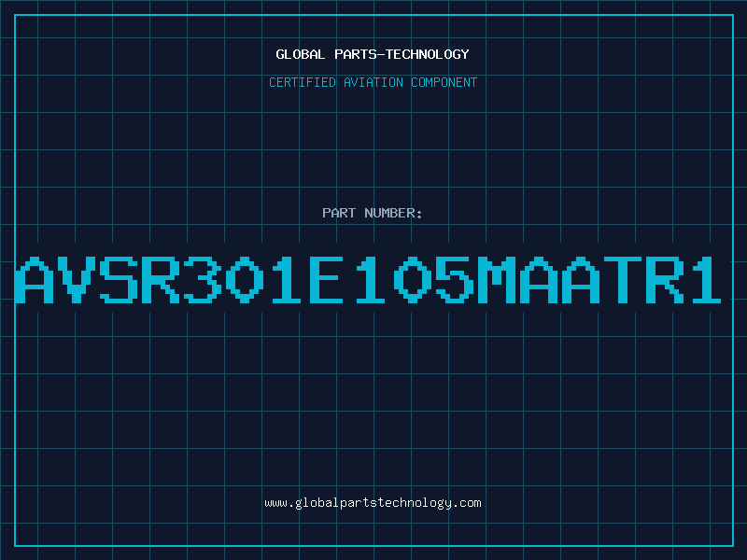Image resolution: width=747 pixels, height=560 pixels.
Task: Select the letter T in the part number
Action: (620, 280)
